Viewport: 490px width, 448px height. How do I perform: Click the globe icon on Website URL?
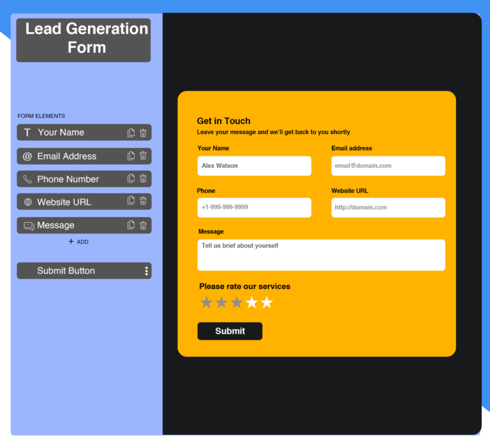pos(28,202)
